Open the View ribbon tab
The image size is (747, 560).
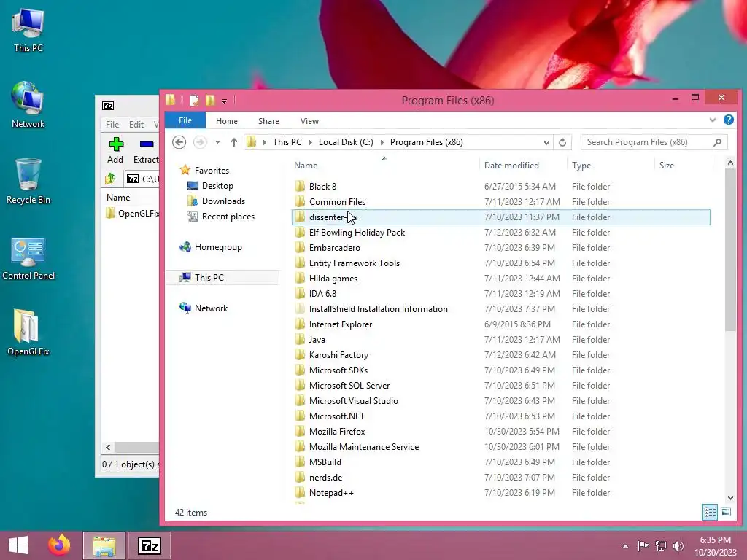coord(309,121)
